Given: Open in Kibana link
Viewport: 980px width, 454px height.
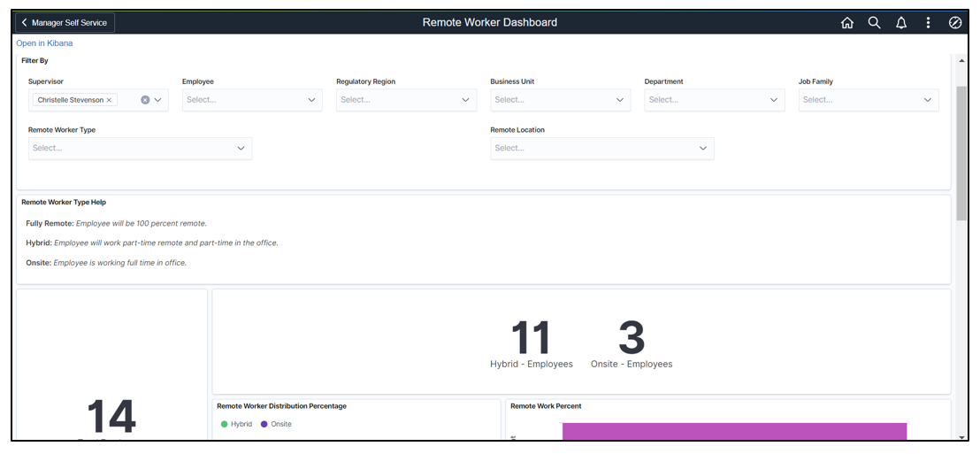Looking at the screenshot, I should click(x=44, y=42).
